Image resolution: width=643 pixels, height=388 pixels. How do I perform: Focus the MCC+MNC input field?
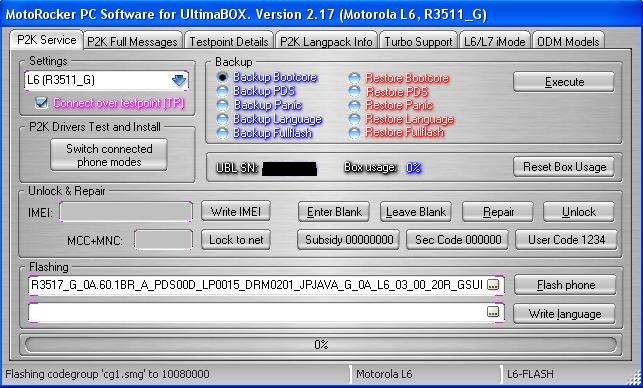click(163, 240)
